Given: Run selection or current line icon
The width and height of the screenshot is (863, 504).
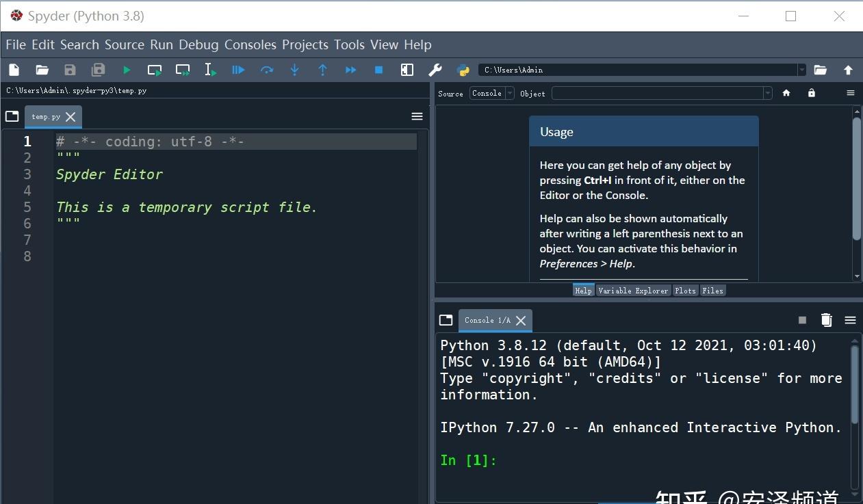Looking at the screenshot, I should tap(211, 70).
